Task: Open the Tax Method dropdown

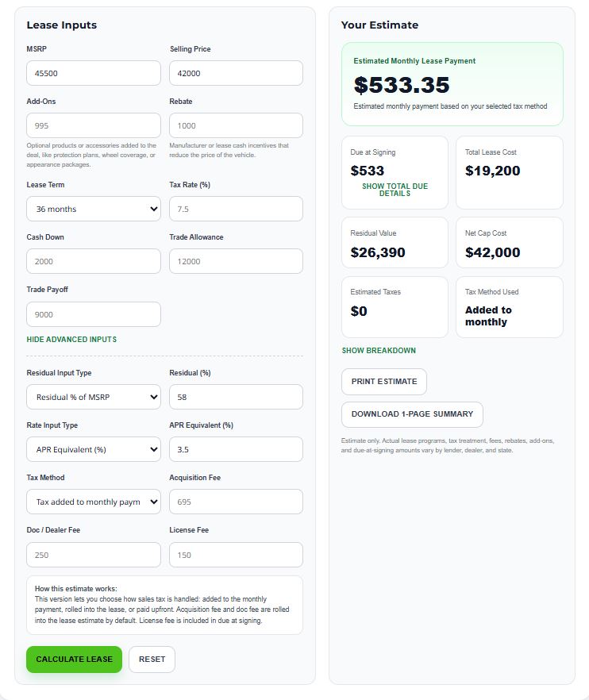Action: (x=93, y=502)
